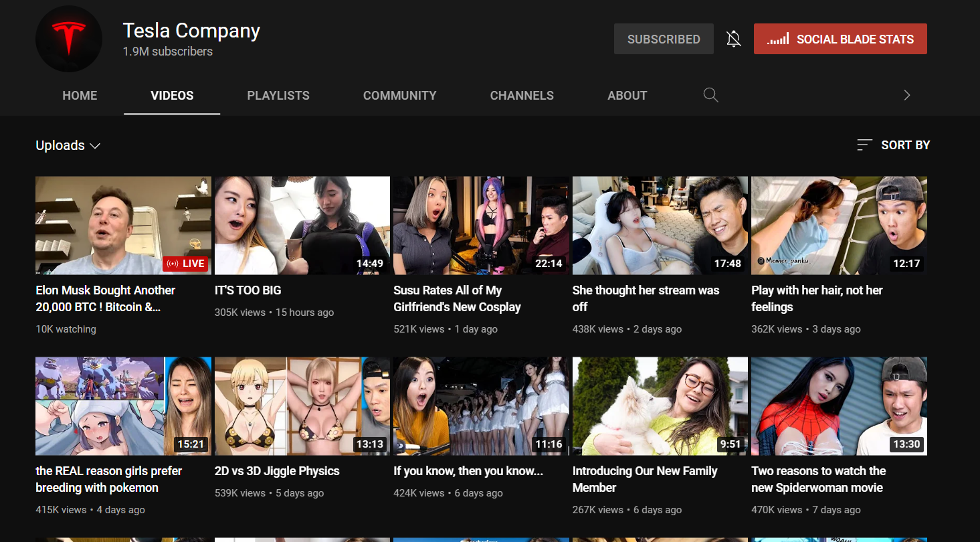
Task: Click the right chevron to scroll tabs
Action: click(x=906, y=95)
